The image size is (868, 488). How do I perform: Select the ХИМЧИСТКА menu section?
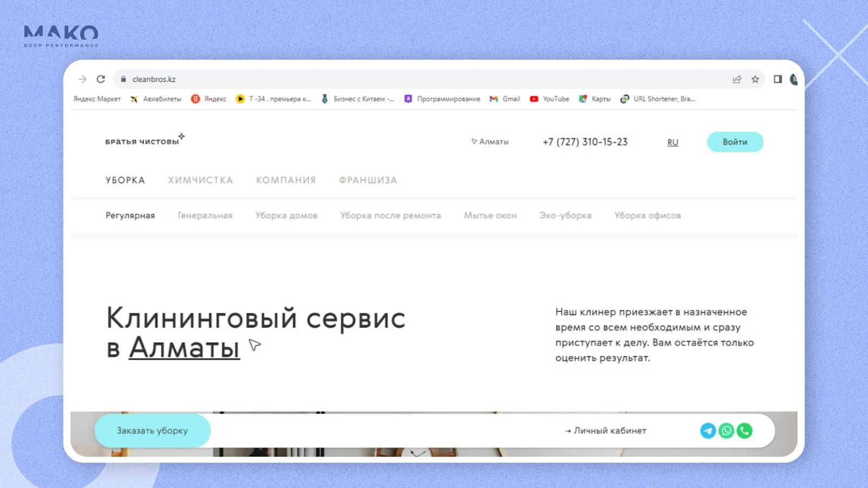200,180
